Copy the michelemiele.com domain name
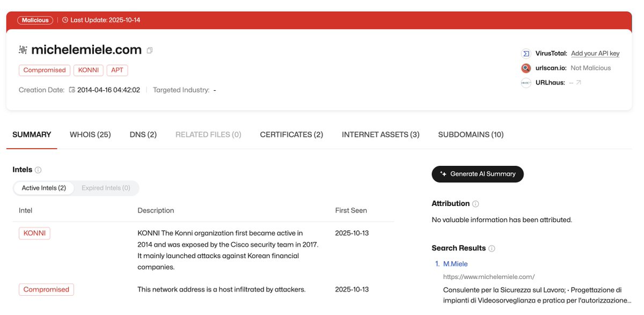 click(150, 50)
